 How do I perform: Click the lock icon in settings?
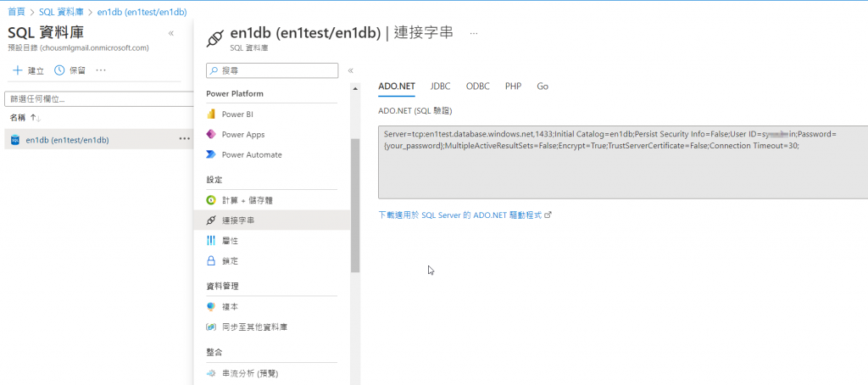[x=211, y=261]
